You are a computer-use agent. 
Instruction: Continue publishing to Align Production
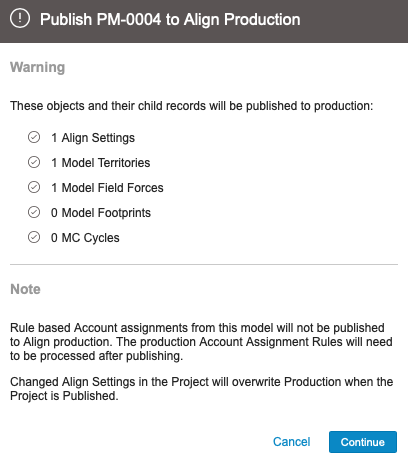(x=363, y=442)
